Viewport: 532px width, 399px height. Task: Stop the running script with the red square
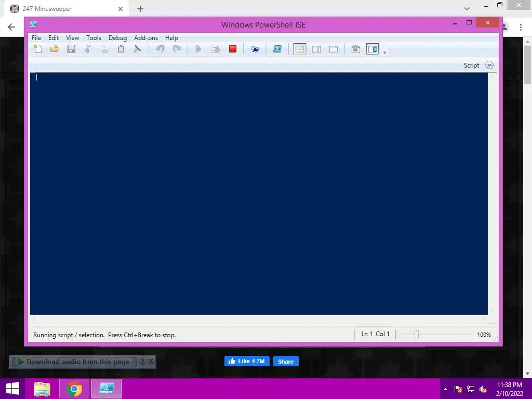tap(232, 49)
